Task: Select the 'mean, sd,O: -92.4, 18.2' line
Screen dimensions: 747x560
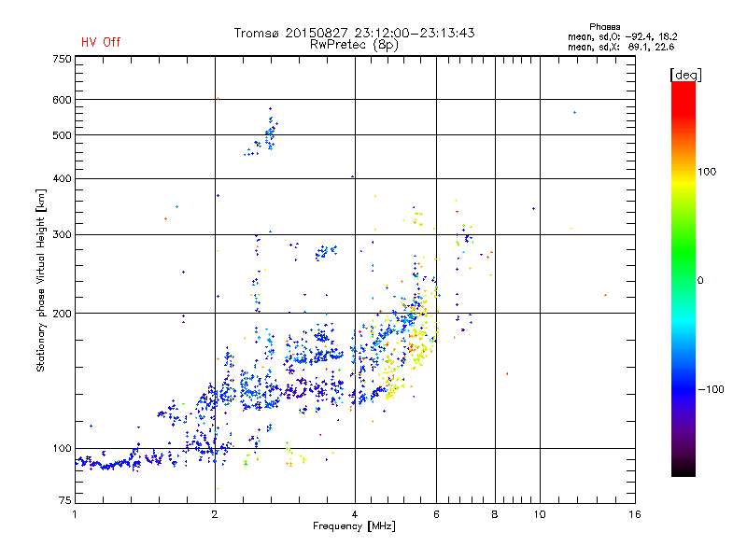Action: 622,36
